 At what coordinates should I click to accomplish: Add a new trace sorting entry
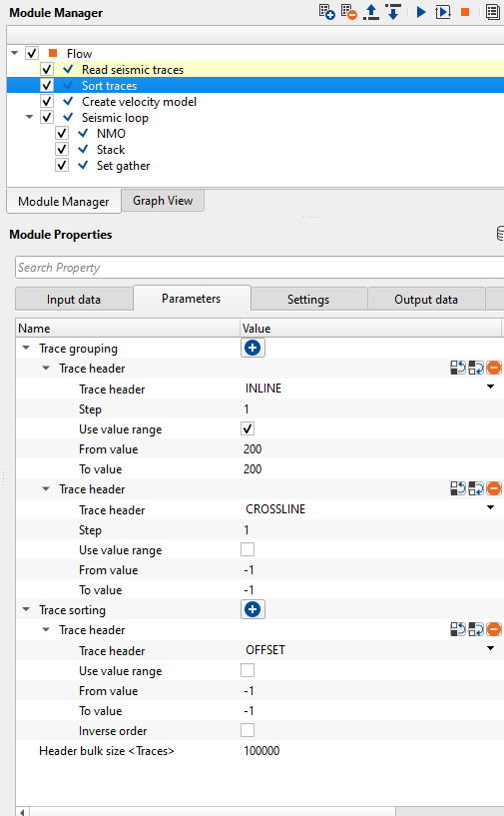pyautogui.click(x=252, y=609)
